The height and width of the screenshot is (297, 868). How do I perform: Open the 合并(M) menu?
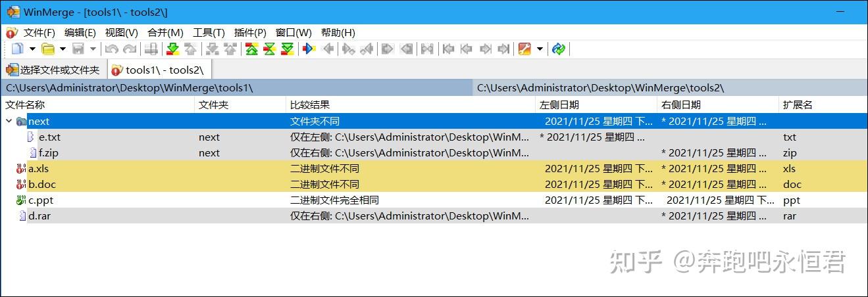tap(165, 32)
